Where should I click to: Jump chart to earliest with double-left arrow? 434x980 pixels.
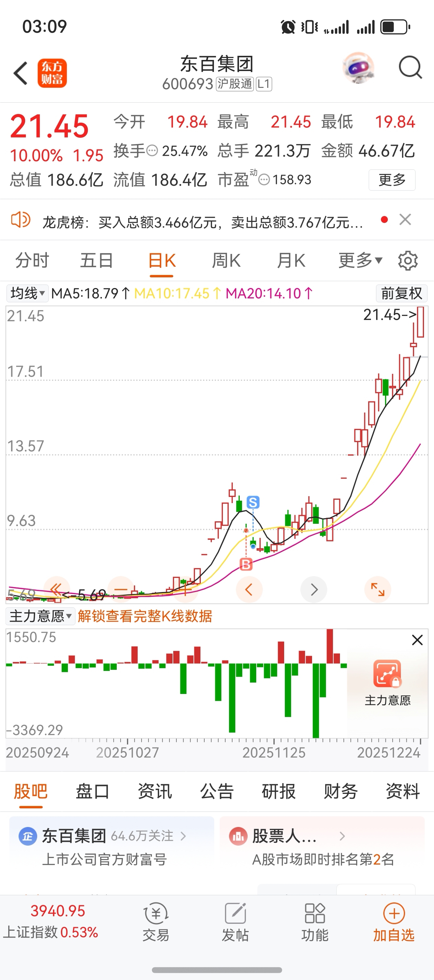pyautogui.click(x=57, y=589)
